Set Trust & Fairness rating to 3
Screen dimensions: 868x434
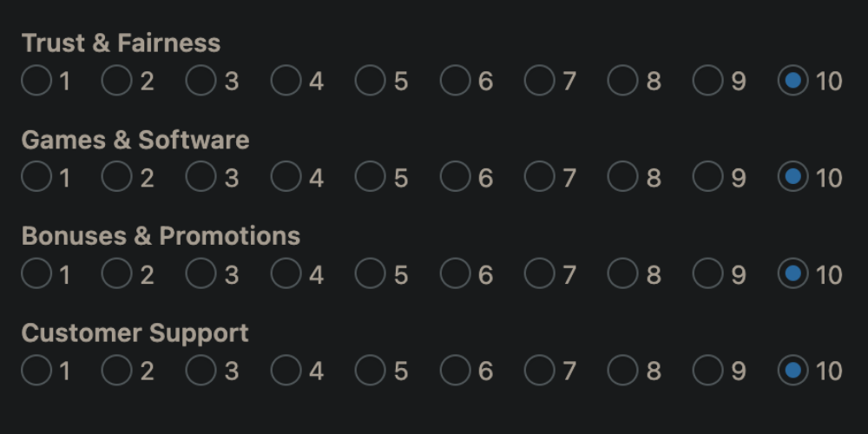(201, 82)
